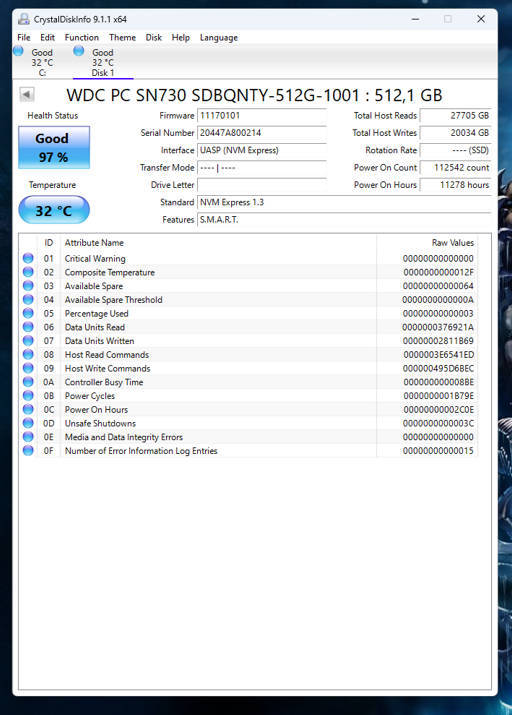
Task: Select the Composite Temperature attribute name
Action: click(x=109, y=272)
